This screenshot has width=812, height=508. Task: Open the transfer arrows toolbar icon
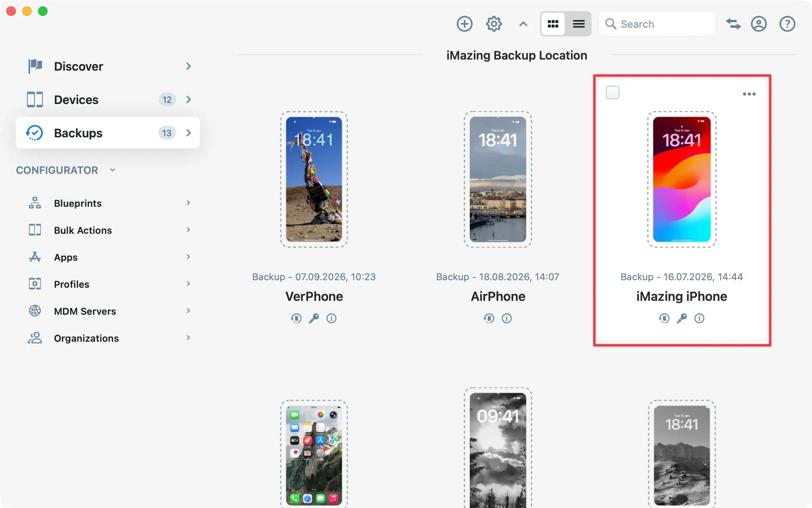point(733,24)
